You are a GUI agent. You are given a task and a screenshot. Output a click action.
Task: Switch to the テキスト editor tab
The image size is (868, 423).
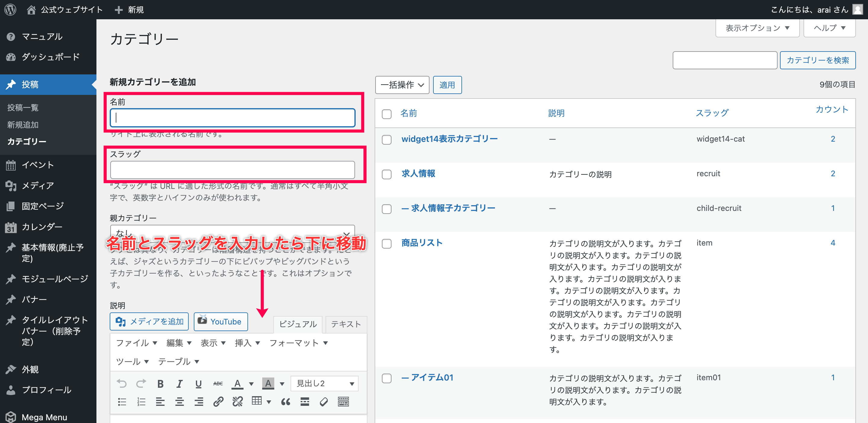tap(346, 324)
